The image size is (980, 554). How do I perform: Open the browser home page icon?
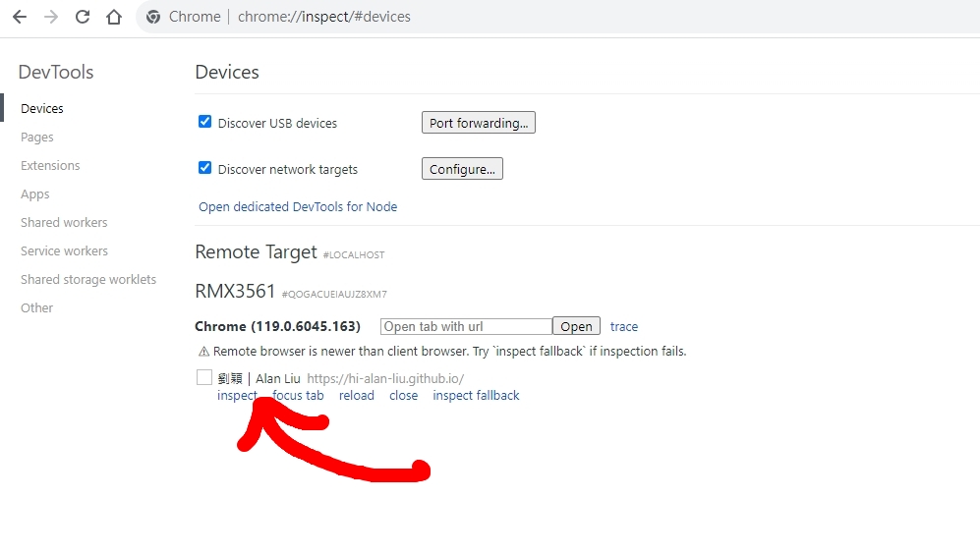coord(114,17)
